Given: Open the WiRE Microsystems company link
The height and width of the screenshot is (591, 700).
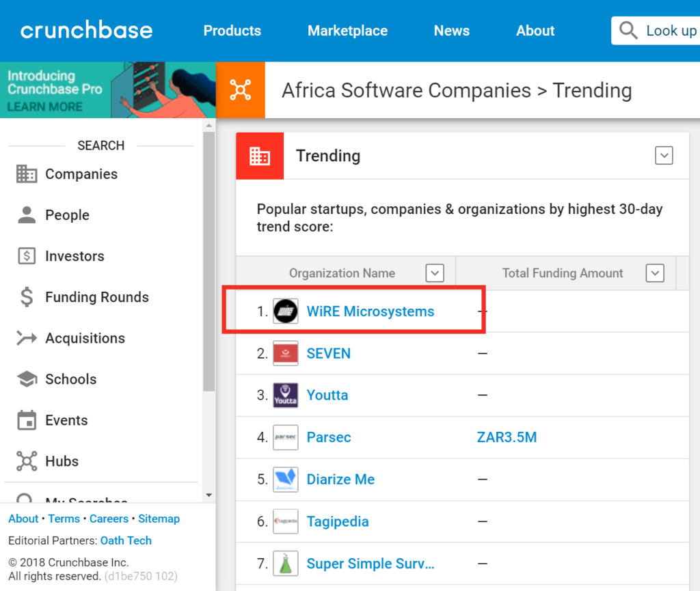Looking at the screenshot, I should pos(371,312).
